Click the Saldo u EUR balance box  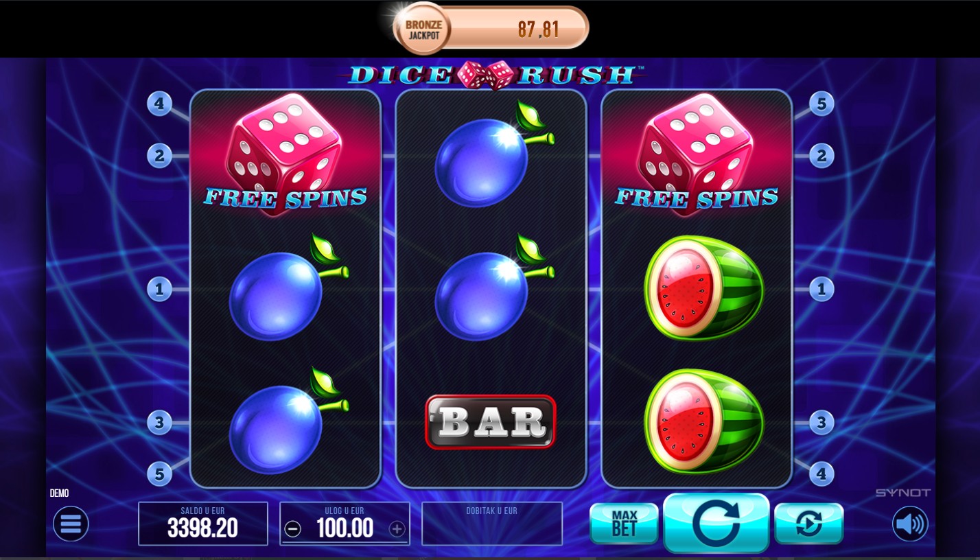tap(203, 524)
